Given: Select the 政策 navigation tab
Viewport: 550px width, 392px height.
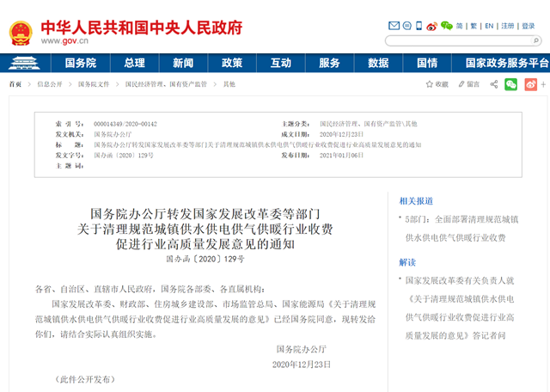Looking at the screenshot, I should tap(232, 63).
